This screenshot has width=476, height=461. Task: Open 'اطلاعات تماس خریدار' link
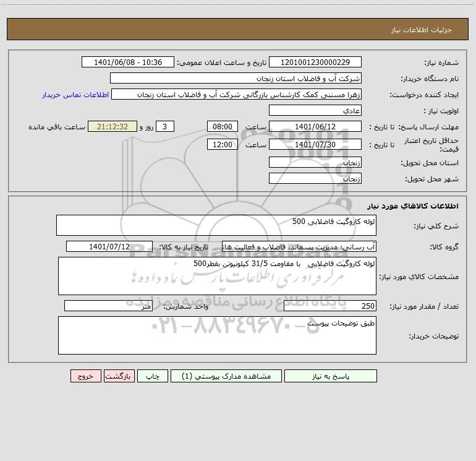point(75,95)
